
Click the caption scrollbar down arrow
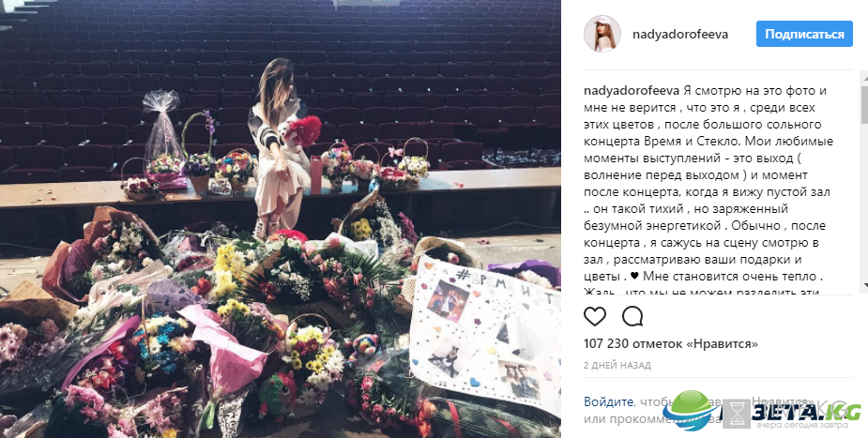click(863, 290)
